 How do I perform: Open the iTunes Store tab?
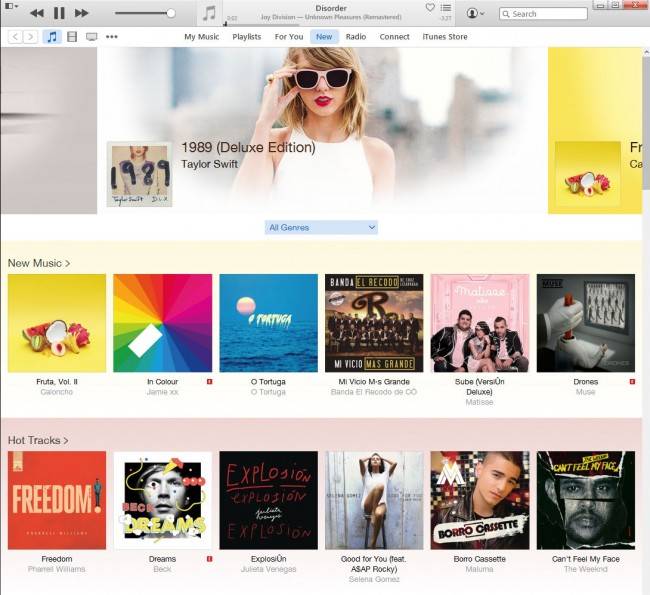click(445, 37)
